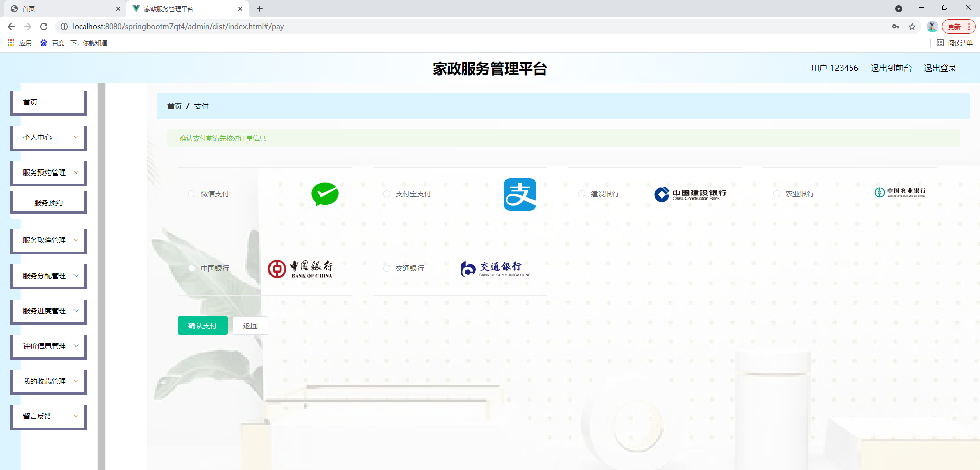Expand the 服务预约管理 sidebar menu
The height and width of the screenshot is (470, 980).
click(x=48, y=173)
